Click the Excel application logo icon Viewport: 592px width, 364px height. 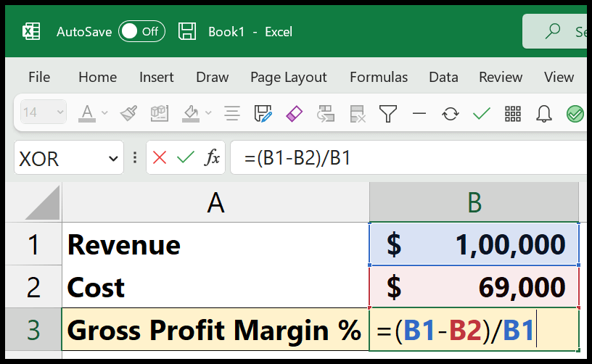coord(31,31)
